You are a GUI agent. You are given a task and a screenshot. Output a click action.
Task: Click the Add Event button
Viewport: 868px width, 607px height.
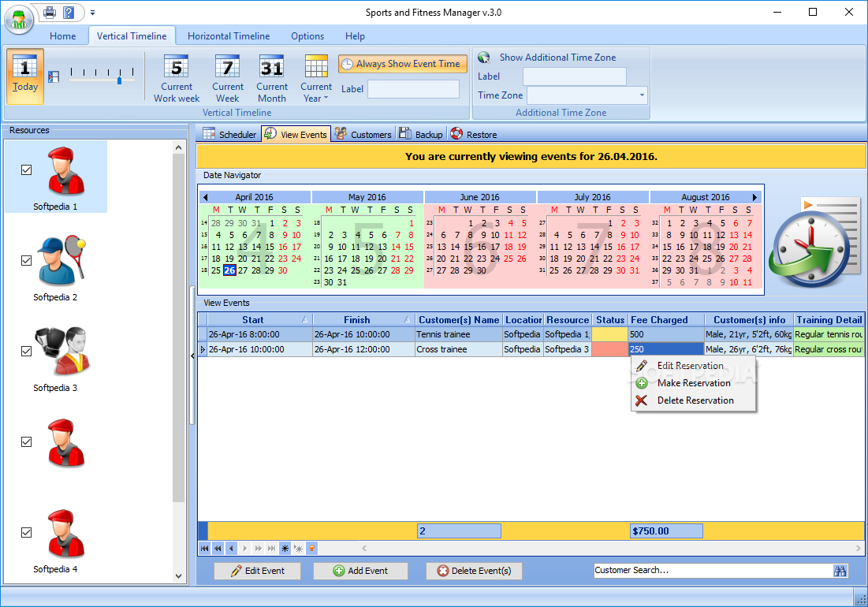360,571
